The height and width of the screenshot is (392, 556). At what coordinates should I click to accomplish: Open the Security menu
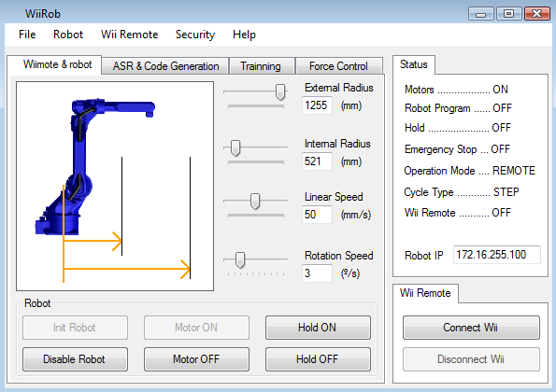[x=195, y=35]
